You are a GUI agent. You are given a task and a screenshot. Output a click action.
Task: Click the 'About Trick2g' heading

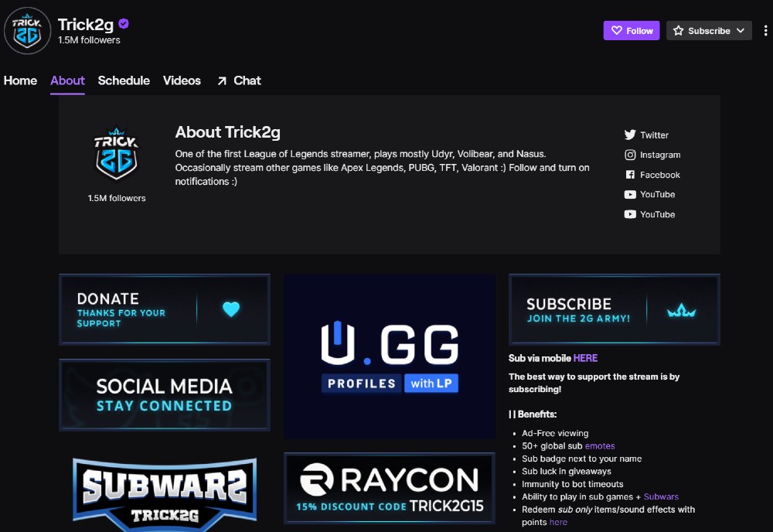[x=228, y=132]
